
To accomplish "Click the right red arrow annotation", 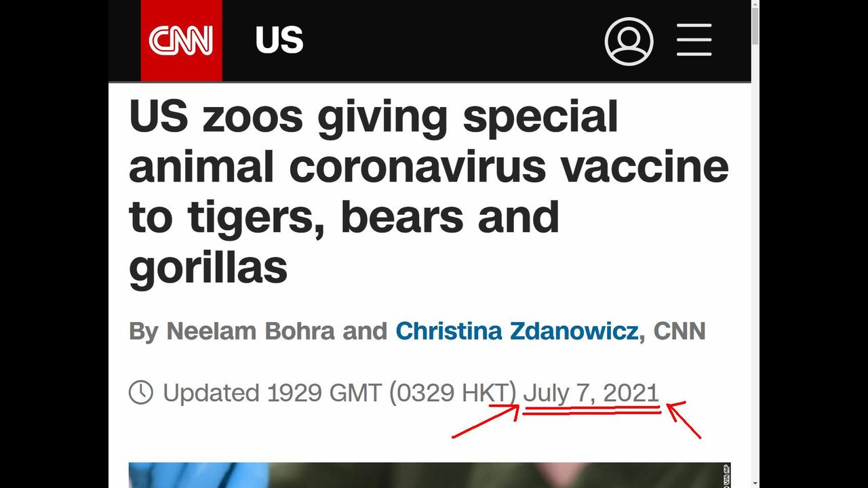I will point(685,418).
